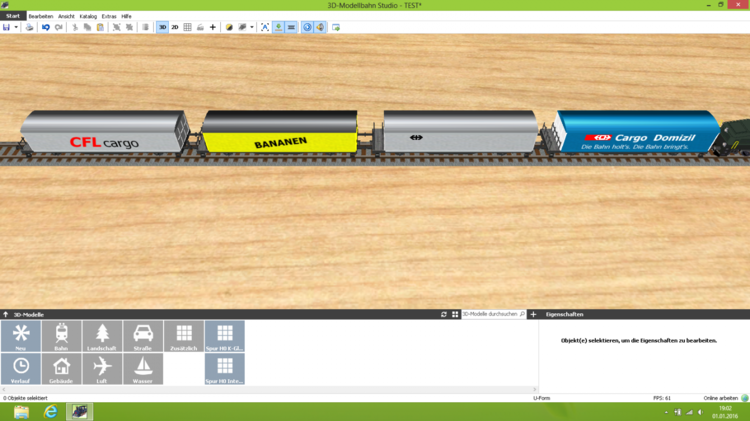
Task: Click the magnifier search icon
Action: (522, 314)
